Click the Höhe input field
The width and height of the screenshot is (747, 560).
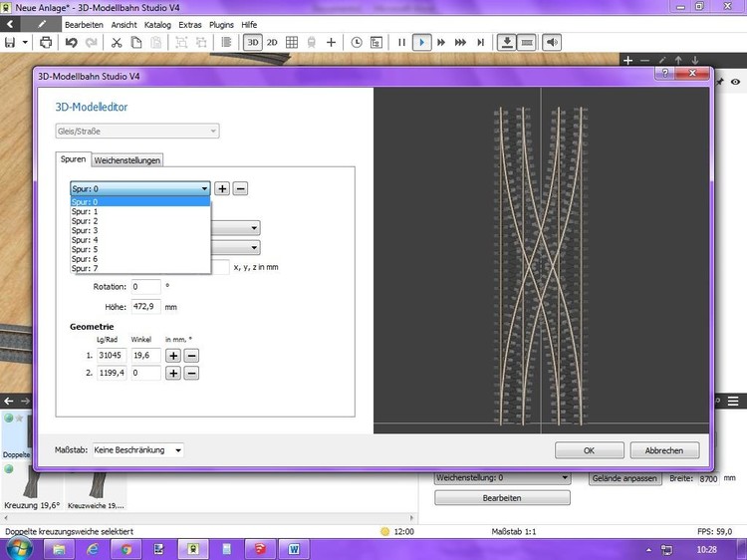coord(145,307)
